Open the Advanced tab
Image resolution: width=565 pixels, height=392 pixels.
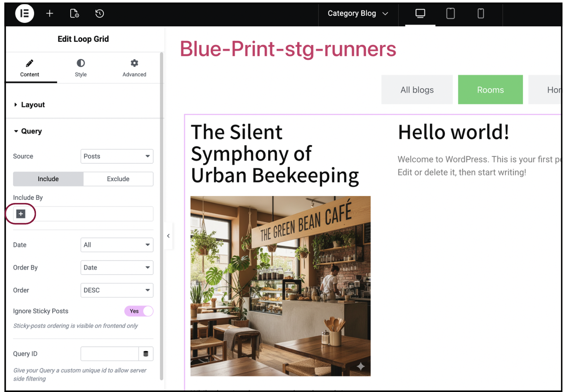pos(134,68)
